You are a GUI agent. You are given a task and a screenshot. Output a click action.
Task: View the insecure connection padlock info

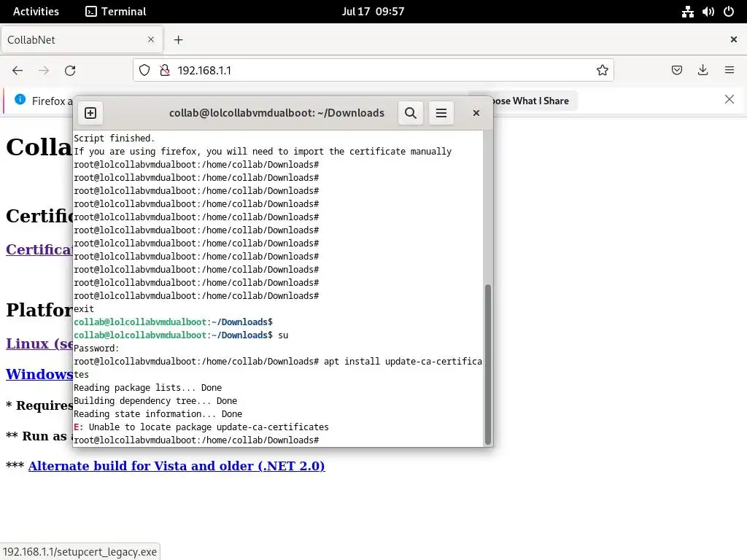(x=164, y=71)
